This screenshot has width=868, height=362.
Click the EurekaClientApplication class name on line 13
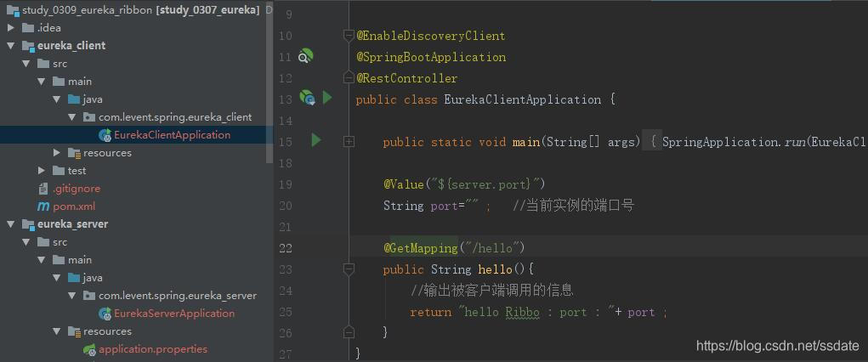click(x=522, y=99)
